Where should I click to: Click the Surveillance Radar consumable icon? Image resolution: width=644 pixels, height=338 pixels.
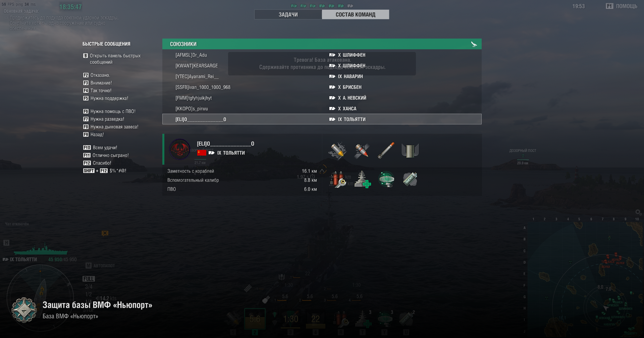pyautogui.click(x=386, y=179)
